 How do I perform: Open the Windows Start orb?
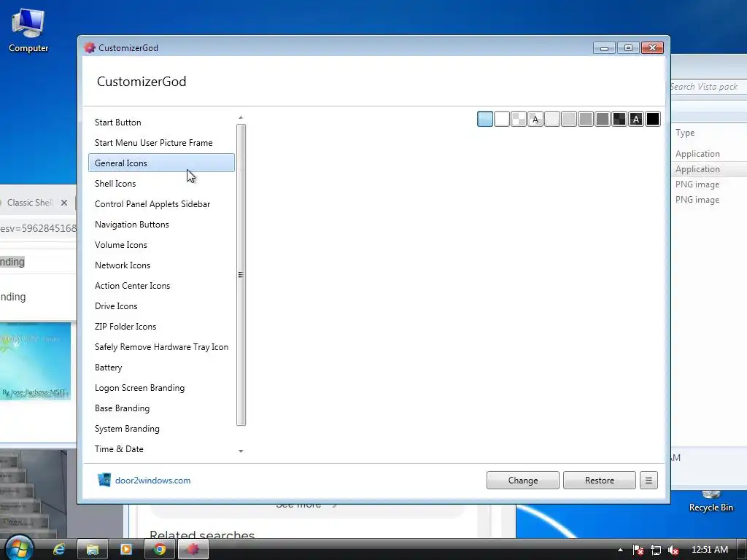19,548
